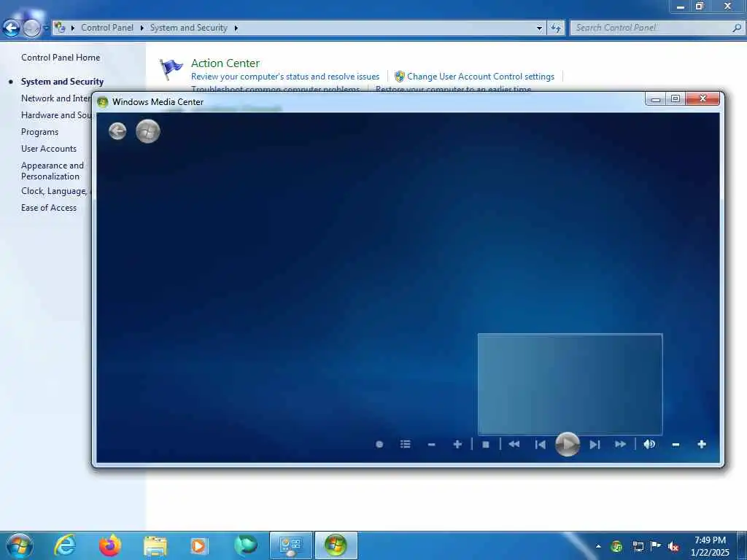The width and height of the screenshot is (747, 560).
Task: Open Action Center heading in Control Panel
Action: pyautogui.click(x=225, y=63)
